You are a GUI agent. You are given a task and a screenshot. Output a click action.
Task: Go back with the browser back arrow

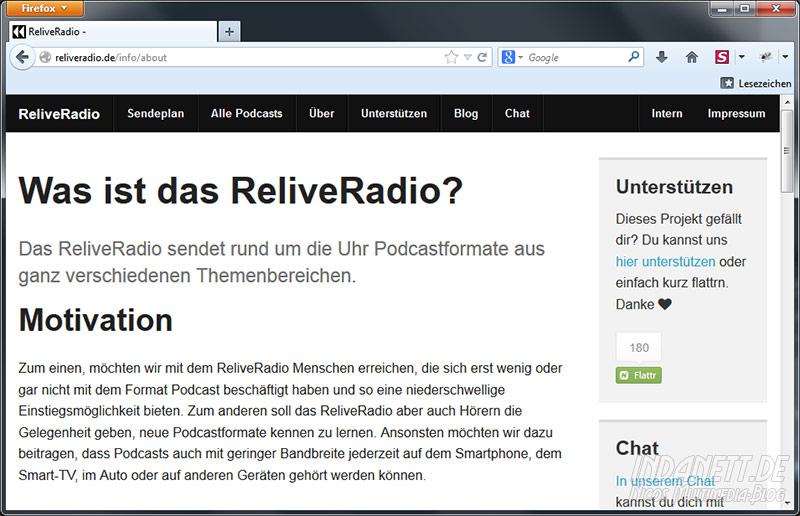pos(22,57)
